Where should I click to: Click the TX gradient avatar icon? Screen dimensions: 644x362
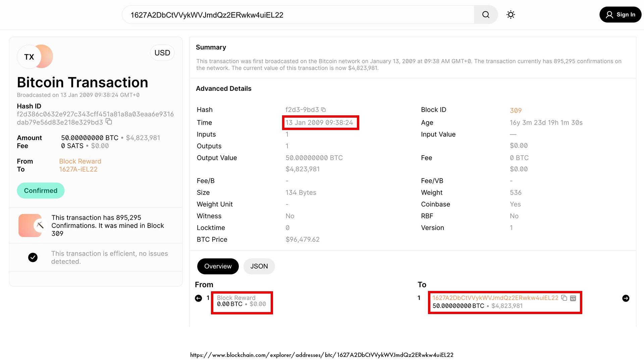point(35,57)
